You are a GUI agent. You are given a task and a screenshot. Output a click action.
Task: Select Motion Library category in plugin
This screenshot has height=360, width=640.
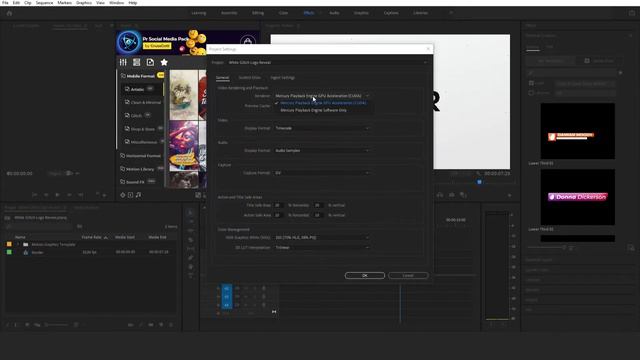pyautogui.click(x=140, y=169)
